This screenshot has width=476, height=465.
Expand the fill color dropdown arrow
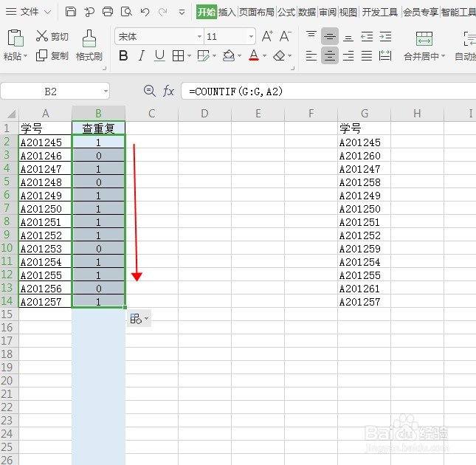coord(240,56)
